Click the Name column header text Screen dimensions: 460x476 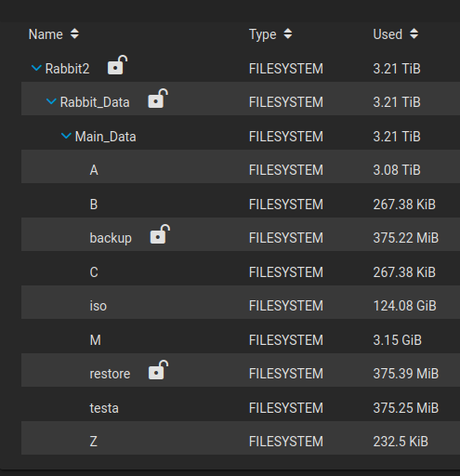(46, 34)
